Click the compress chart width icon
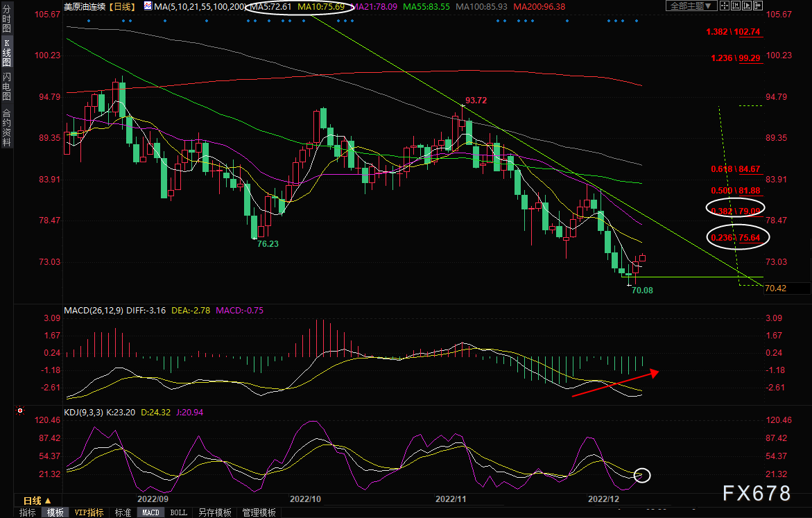The image size is (812, 518). tap(736, 6)
